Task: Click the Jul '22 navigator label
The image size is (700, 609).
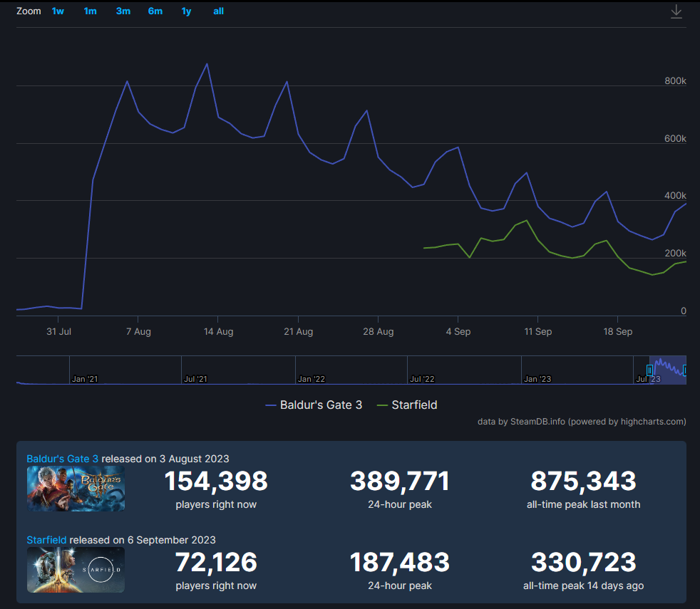Action: (422, 379)
